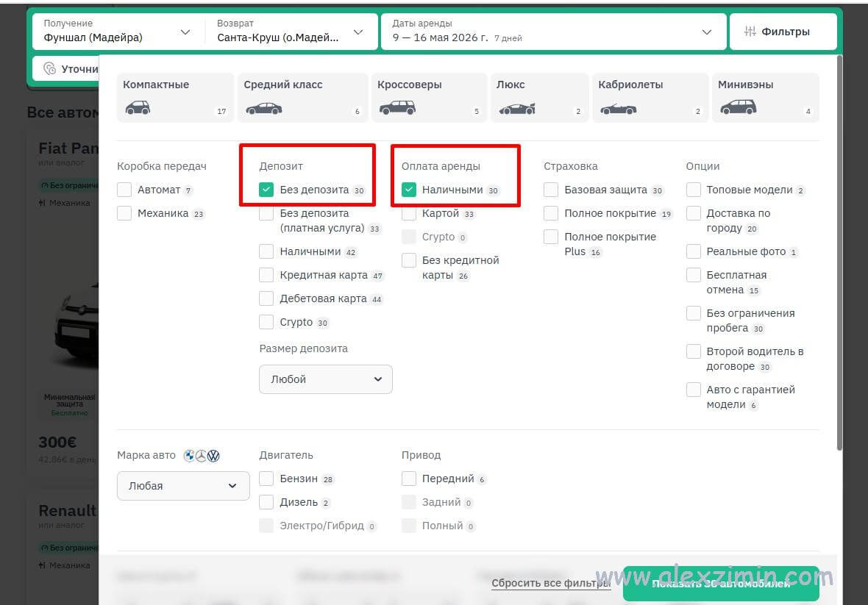
Task: Click the Уточни button below pickup field
Action: (x=65, y=68)
